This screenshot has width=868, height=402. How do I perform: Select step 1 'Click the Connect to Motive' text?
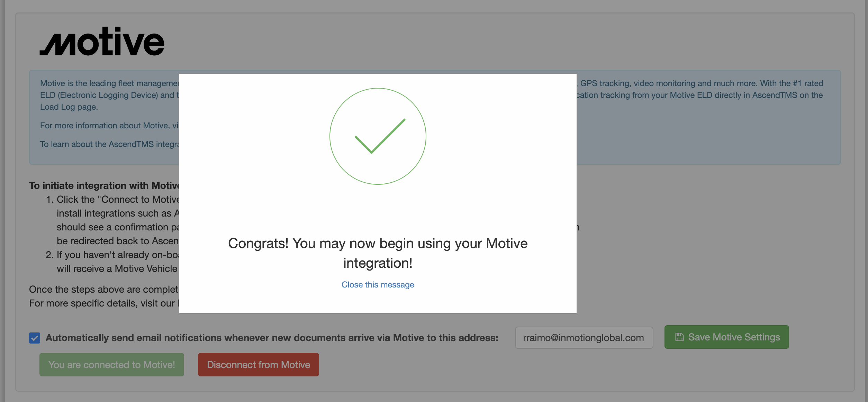click(118, 200)
